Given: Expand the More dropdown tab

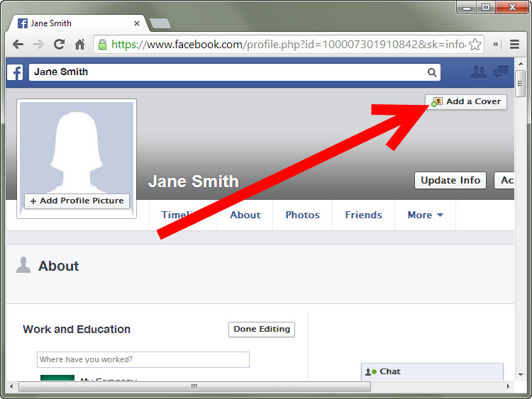Looking at the screenshot, I should point(425,215).
